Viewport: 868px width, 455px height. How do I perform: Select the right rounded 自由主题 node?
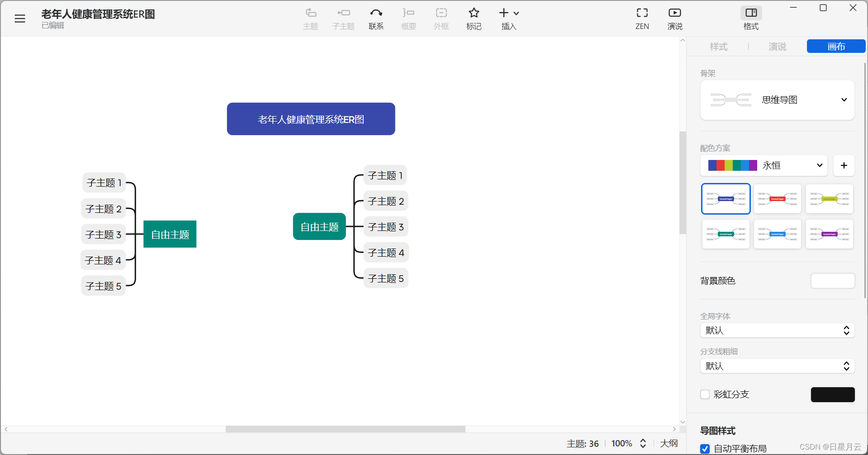319,226
